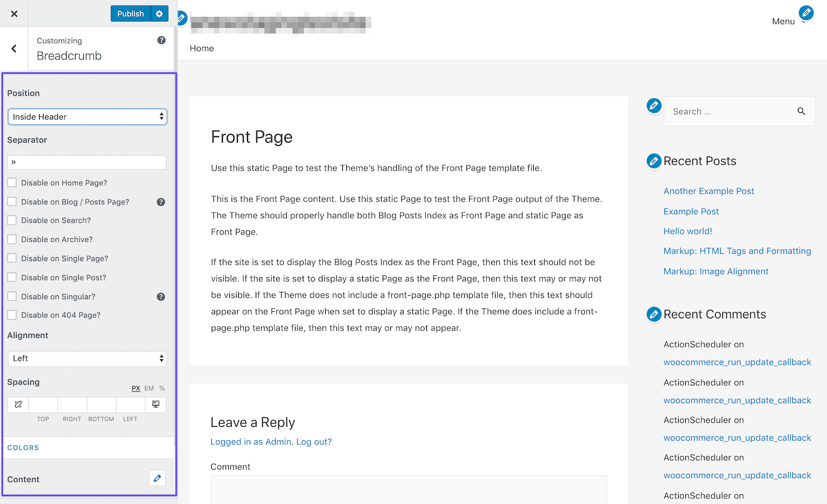Click the pencil edit icon beside Recent Posts
The height and width of the screenshot is (504, 827).
[x=654, y=161]
